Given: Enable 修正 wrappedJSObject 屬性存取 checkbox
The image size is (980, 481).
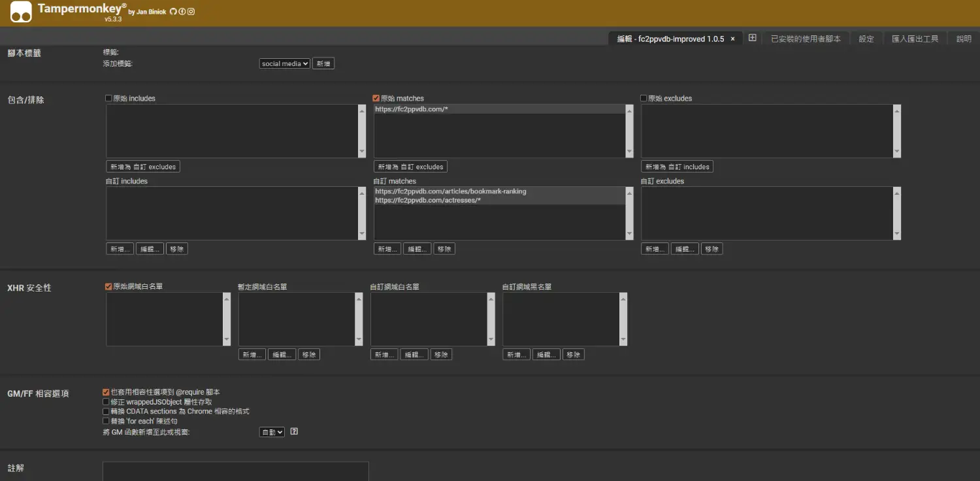Looking at the screenshot, I should [106, 402].
